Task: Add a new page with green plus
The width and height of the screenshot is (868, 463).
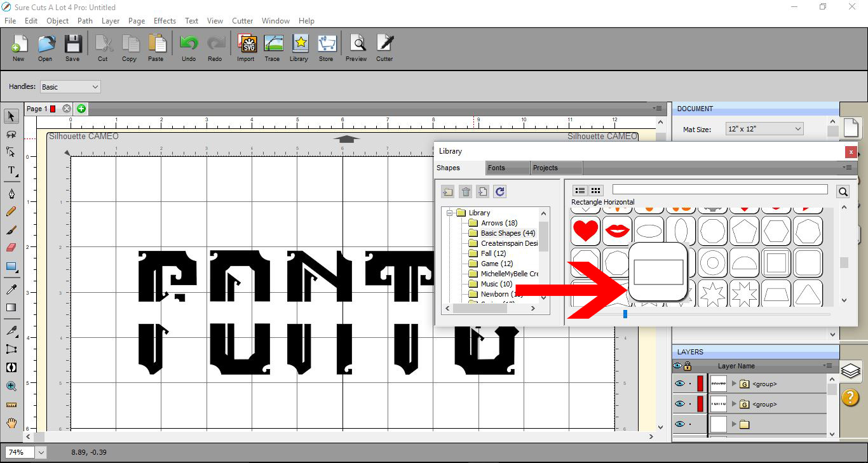Action: (81, 109)
